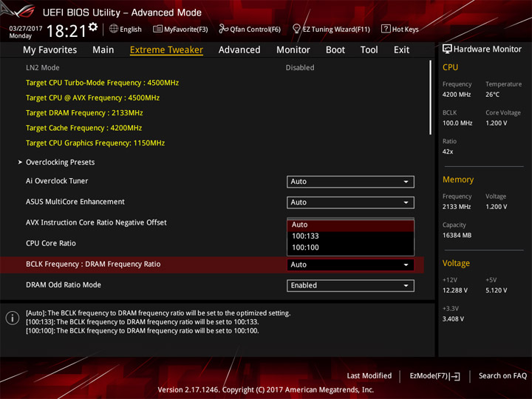This screenshot has width=532, height=399.
Task: Select the ASUS MultiCore Enhancement label
Action: (75, 202)
